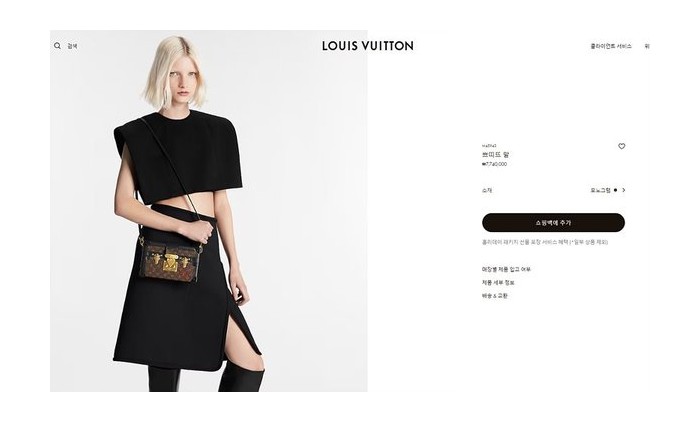Screen dimensions: 700x422
Task: Open the Louis Vuitton logo homepage link
Action: [368, 46]
